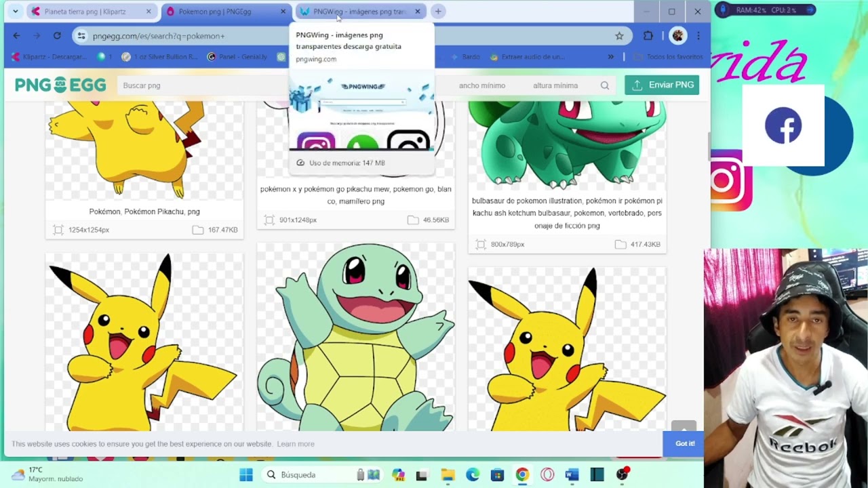The image size is (868, 488).
Task: Click the scroll-to-top arrow button
Action: [x=684, y=428]
